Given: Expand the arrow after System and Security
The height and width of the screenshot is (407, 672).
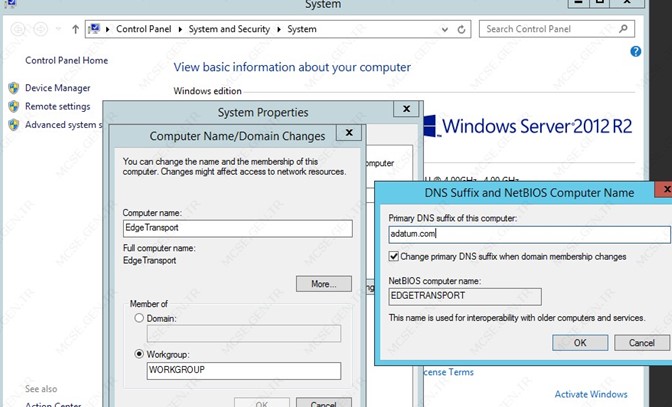Looking at the screenshot, I should pyautogui.click(x=279, y=29).
